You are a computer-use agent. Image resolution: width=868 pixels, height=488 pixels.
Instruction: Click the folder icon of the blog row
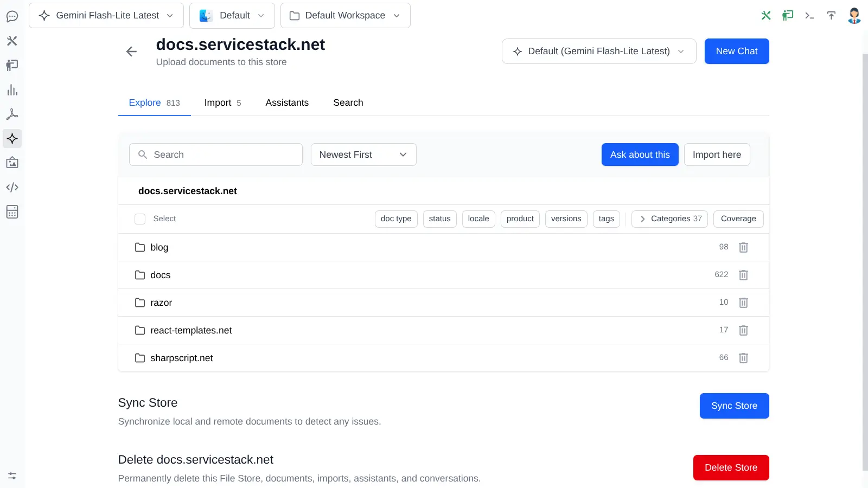click(x=140, y=247)
